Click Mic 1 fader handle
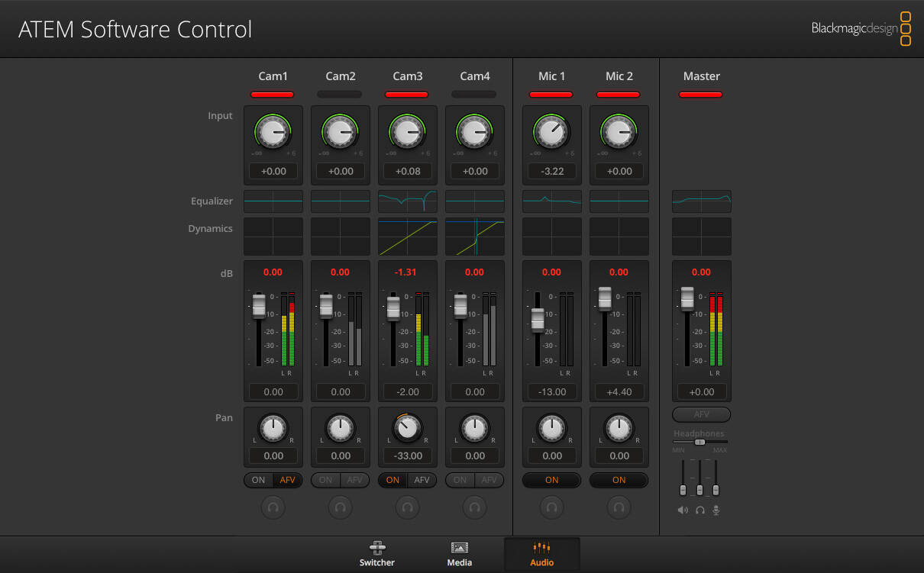The image size is (924, 573). (538, 320)
